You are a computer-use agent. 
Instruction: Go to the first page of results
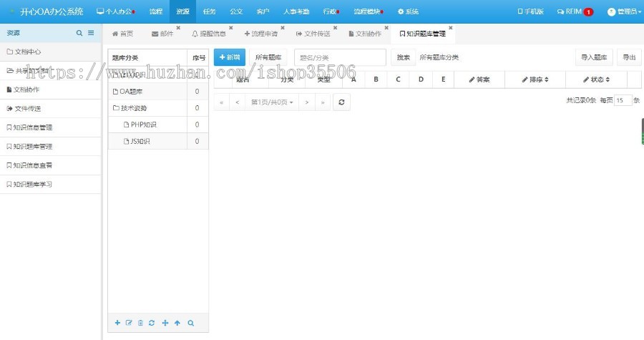(222, 102)
